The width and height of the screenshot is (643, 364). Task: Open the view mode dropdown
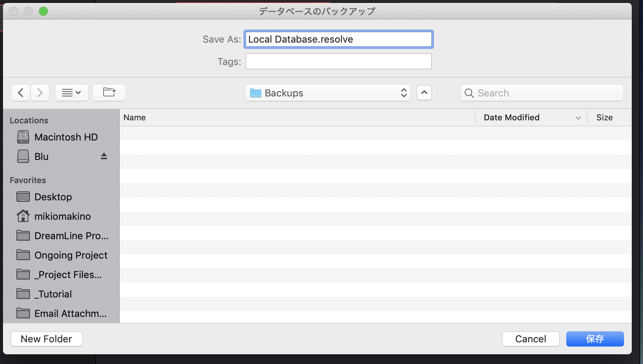pyautogui.click(x=71, y=93)
